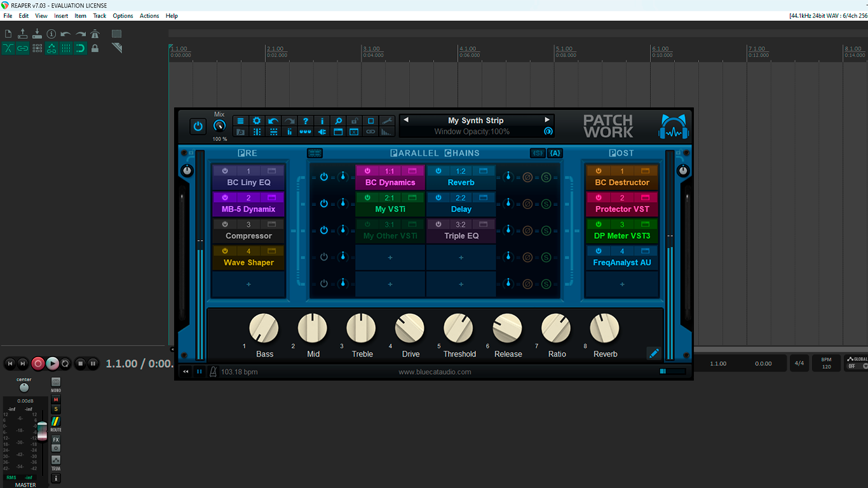868x488 pixels.
Task: Click PatchWork magnifier zoom icon
Action: click(339, 121)
